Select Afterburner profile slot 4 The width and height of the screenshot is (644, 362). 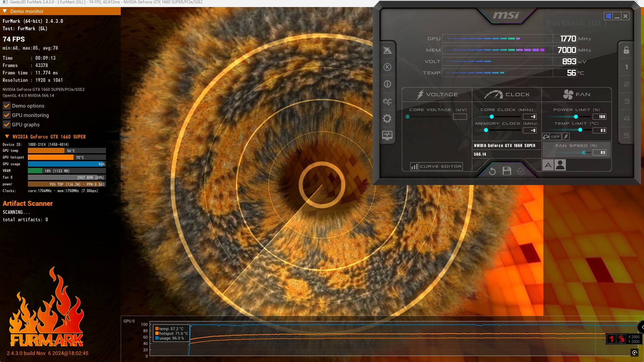(626, 118)
